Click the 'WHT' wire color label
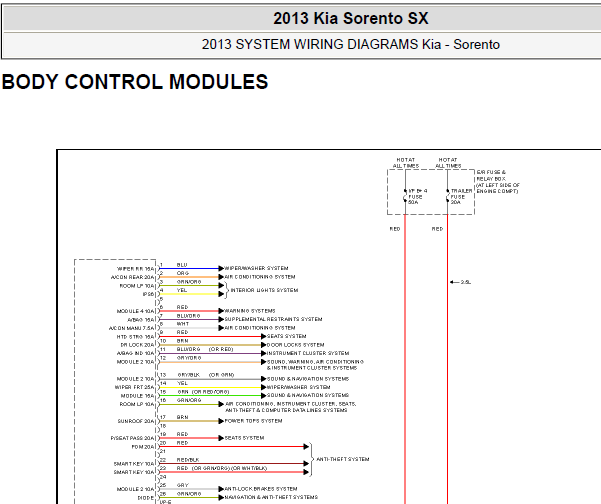 (x=183, y=324)
